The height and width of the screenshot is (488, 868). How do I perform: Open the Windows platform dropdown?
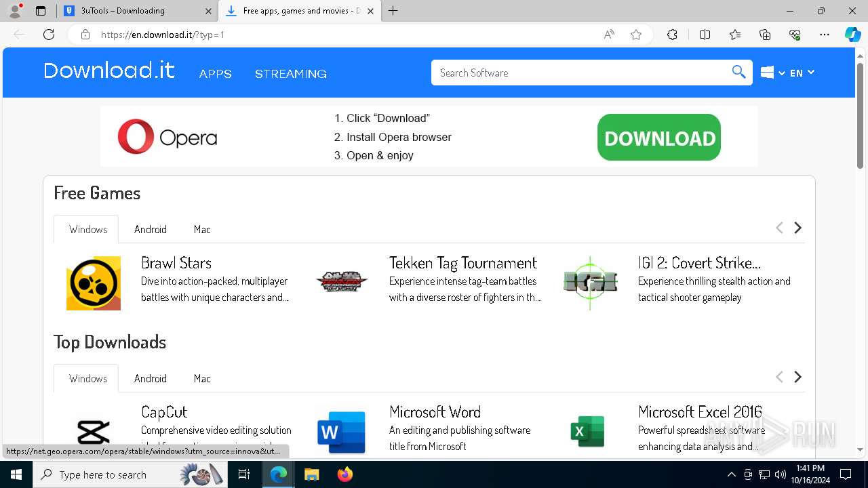pyautogui.click(x=772, y=73)
